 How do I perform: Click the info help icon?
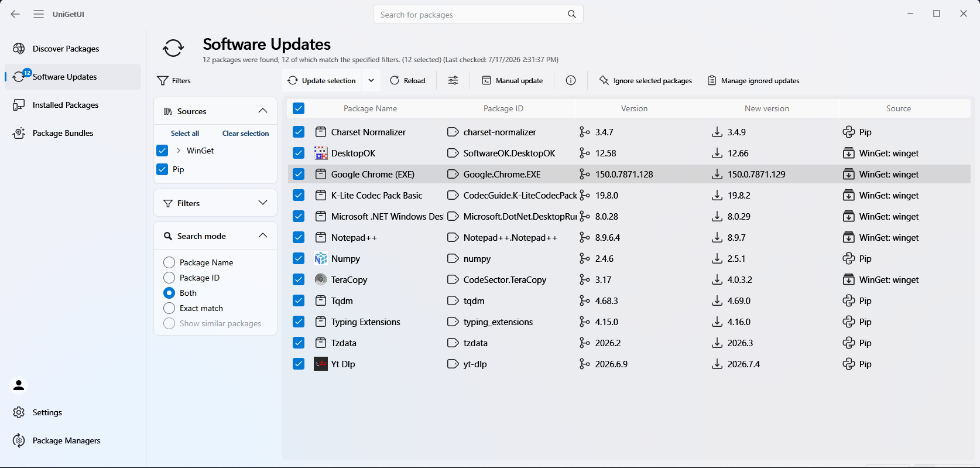pos(571,80)
